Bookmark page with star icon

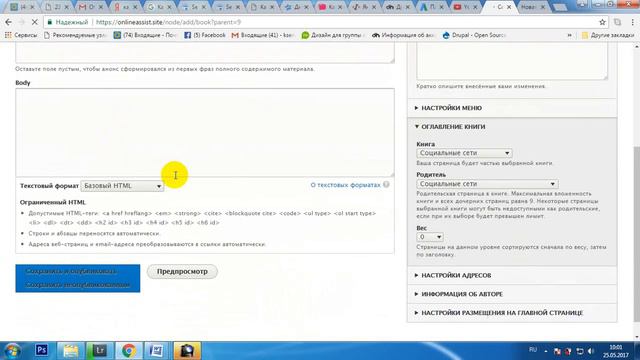(x=602, y=22)
